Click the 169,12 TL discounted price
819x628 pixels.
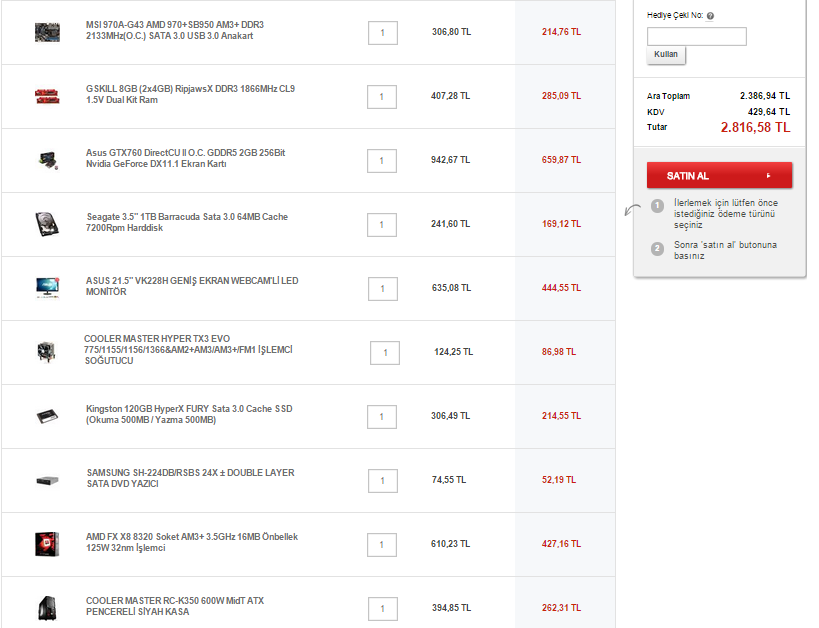pyautogui.click(x=561, y=224)
